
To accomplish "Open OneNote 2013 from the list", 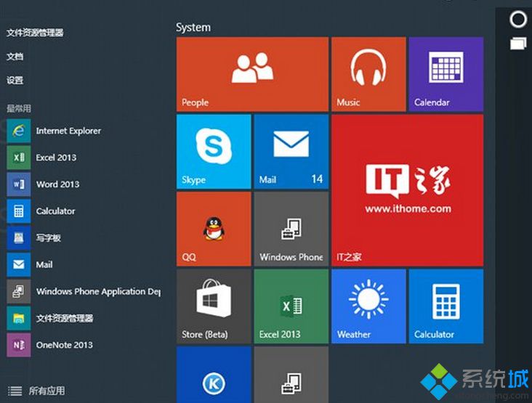I will click(50, 345).
